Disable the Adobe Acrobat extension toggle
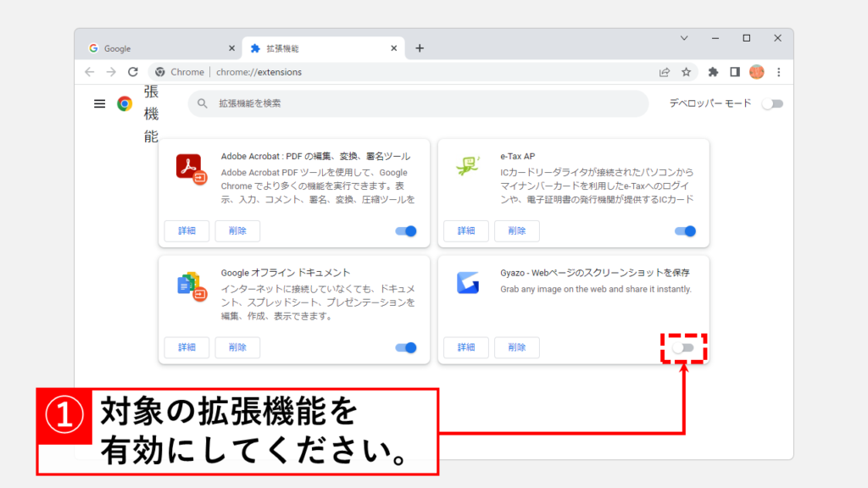 pos(406,231)
